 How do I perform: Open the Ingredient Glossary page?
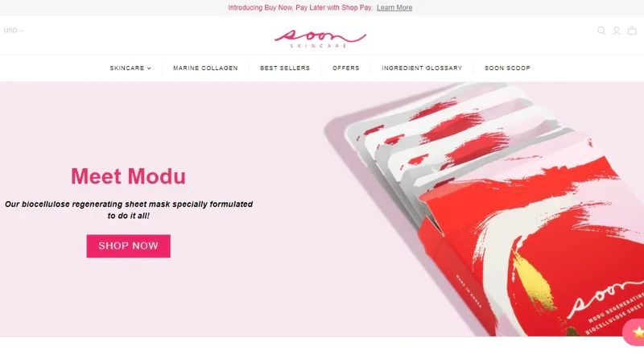(x=422, y=68)
